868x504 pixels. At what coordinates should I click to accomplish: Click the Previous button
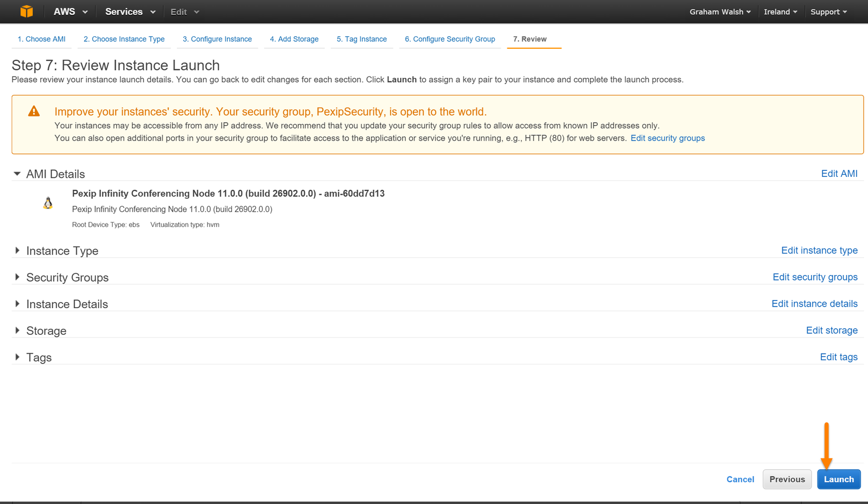tap(787, 480)
